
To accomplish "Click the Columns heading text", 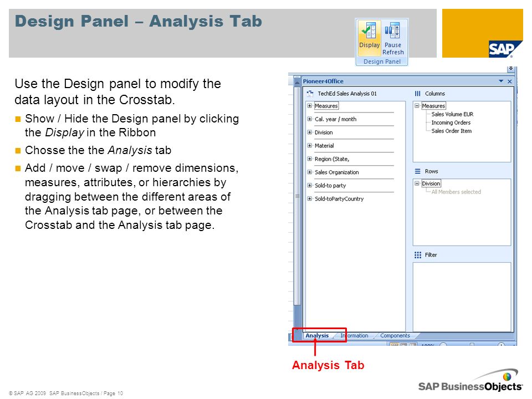I will point(434,94).
